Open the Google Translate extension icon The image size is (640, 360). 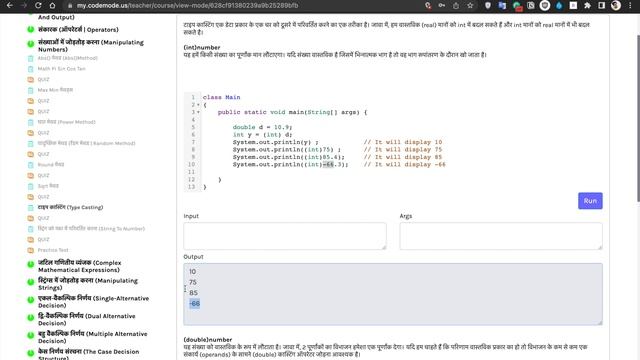coord(502,5)
